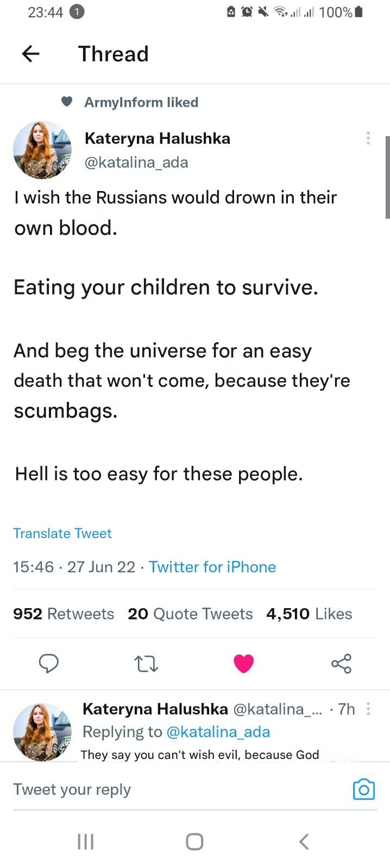Open the reply author's avatar thumbnail

[42, 732]
